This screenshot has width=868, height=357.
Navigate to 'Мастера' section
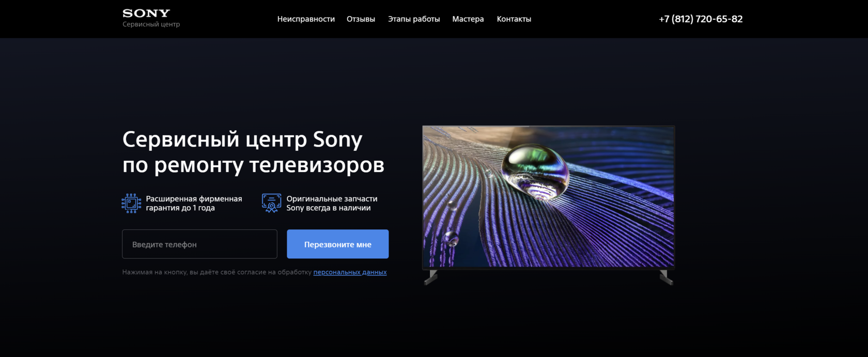pos(468,19)
